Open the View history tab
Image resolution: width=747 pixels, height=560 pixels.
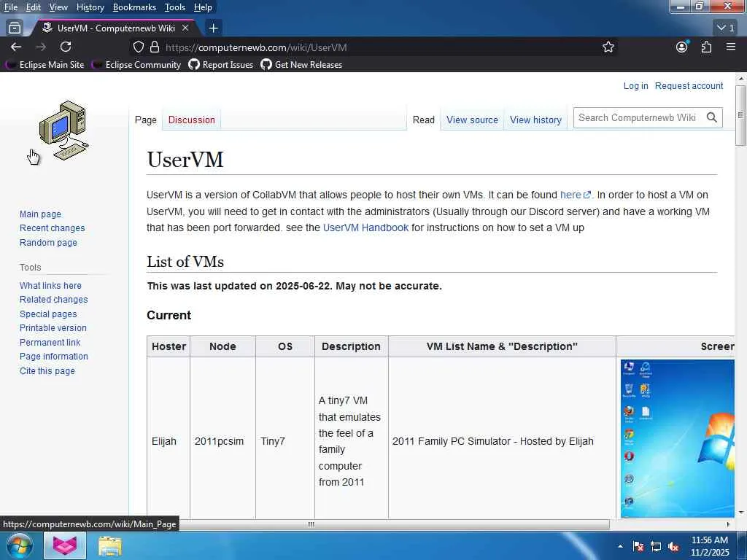tap(535, 120)
